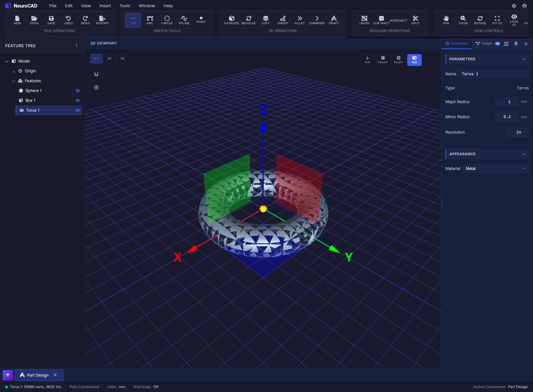Click the Undo button
The image size is (533, 392).
(68, 20)
